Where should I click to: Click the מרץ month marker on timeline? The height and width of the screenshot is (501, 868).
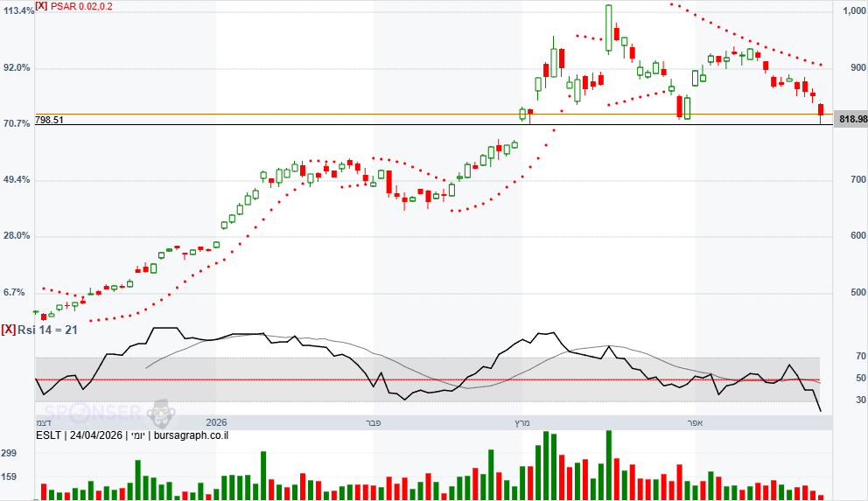(521, 422)
